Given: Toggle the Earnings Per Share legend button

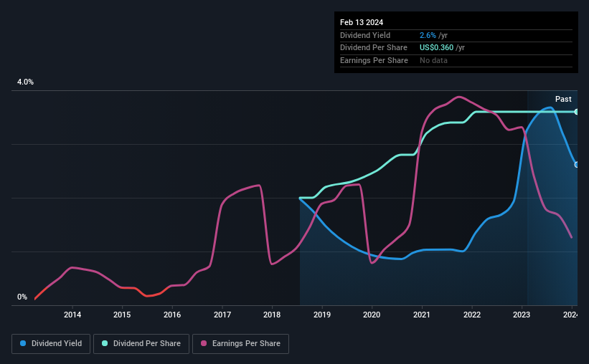Looking at the screenshot, I should (241, 344).
